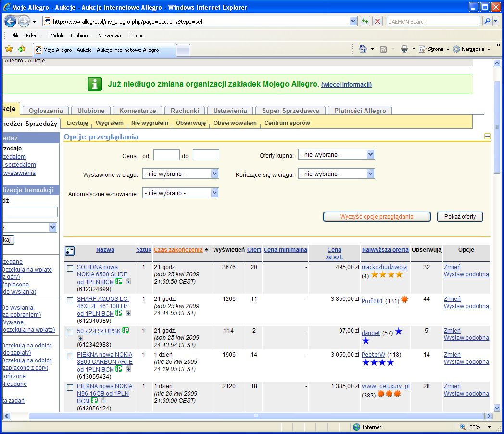Click the RSS feeds icon
The height and width of the screenshot is (434, 504).
coord(383,49)
